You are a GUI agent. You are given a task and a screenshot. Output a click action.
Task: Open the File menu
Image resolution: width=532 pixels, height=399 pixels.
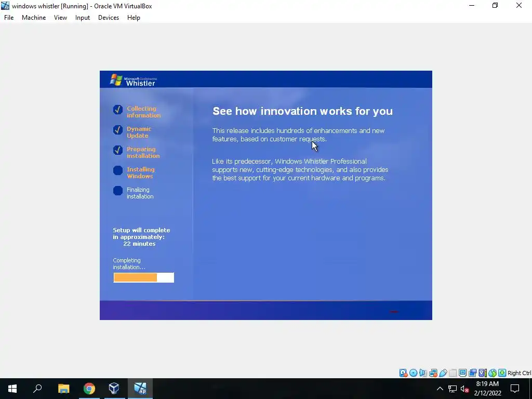pos(9,18)
